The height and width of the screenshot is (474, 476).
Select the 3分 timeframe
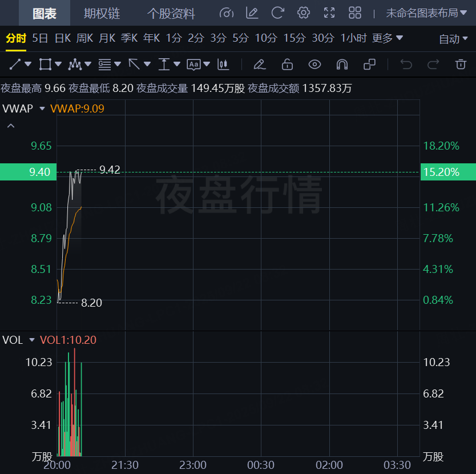pyautogui.click(x=218, y=38)
